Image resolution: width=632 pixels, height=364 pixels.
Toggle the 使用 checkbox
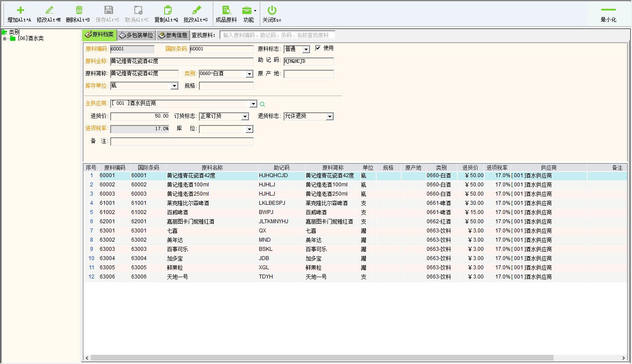(318, 48)
